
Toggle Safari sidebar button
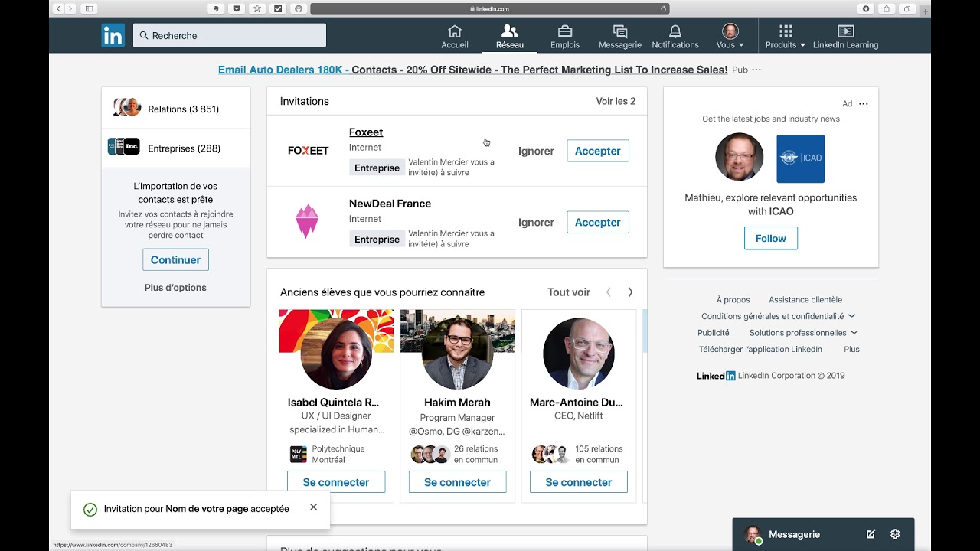[x=90, y=8]
